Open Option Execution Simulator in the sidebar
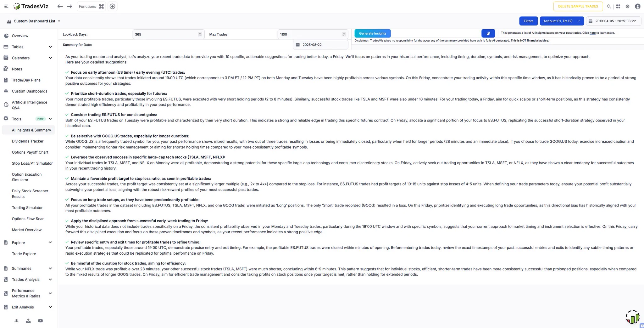Screen dimensions: 644x328 (x=27, y=177)
